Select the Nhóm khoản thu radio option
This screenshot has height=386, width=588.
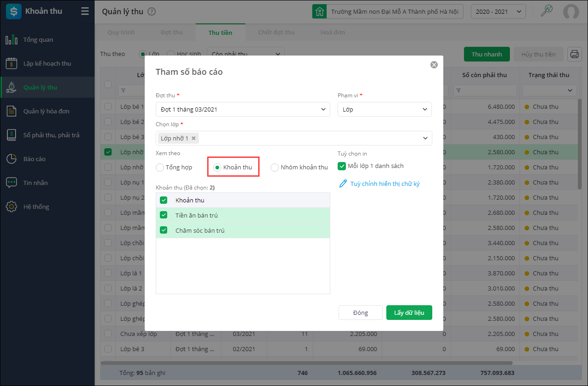275,168
